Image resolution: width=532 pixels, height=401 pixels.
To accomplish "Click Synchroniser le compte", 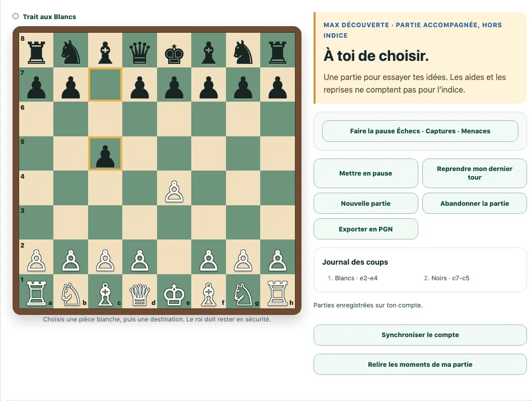I will pos(420,335).
